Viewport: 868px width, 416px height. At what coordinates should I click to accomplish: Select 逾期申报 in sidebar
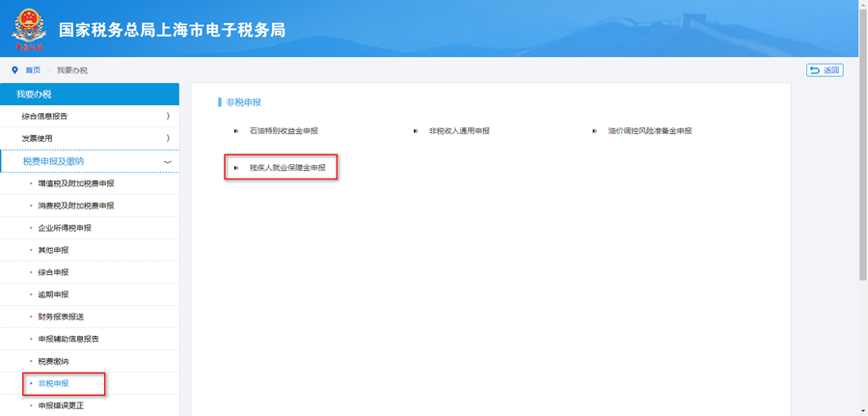(x=53, y=294)
